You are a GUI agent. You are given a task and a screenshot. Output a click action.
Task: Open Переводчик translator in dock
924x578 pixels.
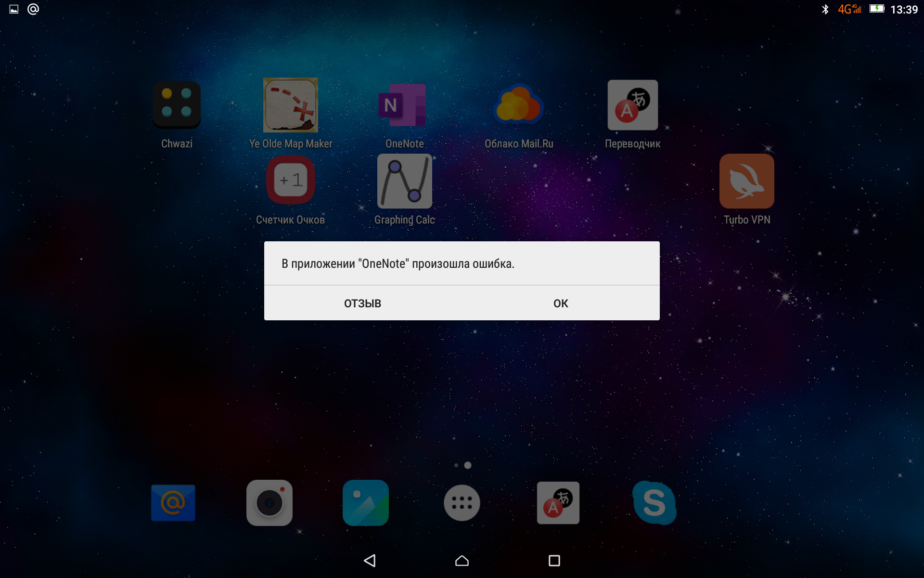click(x=558, y=503)
